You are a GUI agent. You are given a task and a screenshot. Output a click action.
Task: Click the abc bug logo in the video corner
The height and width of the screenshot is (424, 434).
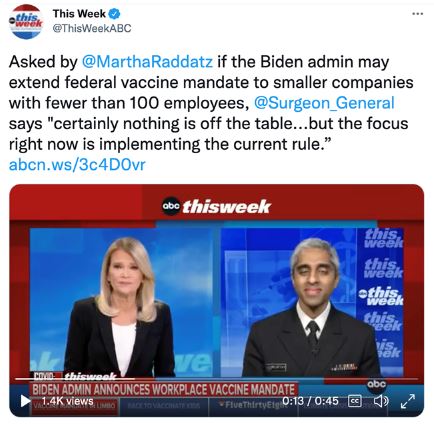(x=377, y=384)
